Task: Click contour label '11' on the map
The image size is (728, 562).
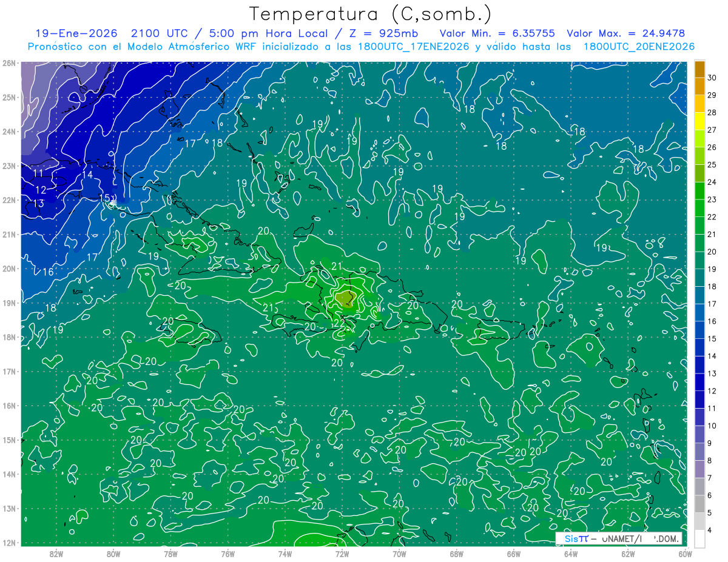Action: [x=38, y=173]
